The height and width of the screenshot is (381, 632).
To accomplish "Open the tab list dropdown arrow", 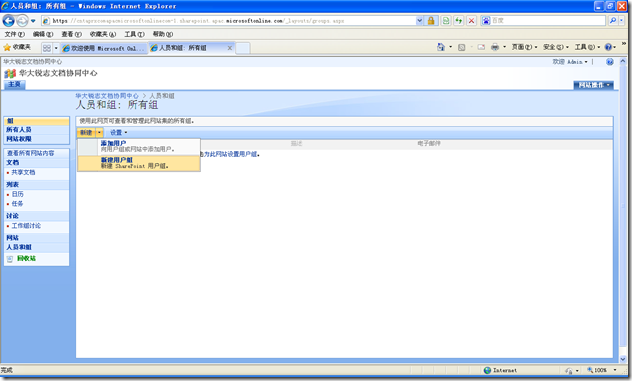I will tap(56, 48).
